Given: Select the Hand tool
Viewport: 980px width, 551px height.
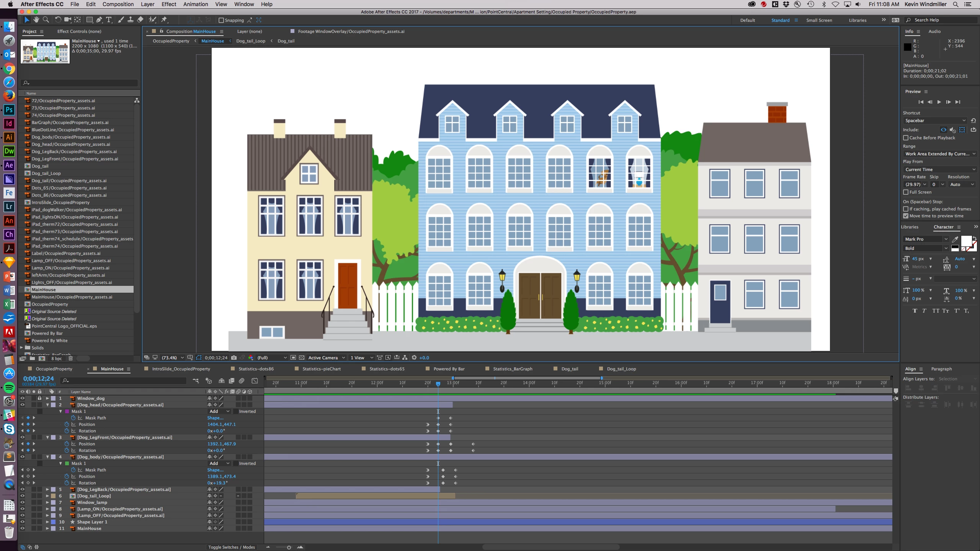Looking at the screenshot, I should (x=36, y=20).
